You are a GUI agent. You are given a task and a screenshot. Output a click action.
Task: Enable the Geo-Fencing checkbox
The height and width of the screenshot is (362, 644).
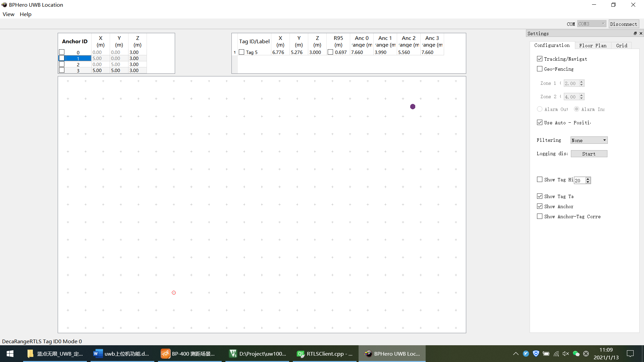(540, 69)
